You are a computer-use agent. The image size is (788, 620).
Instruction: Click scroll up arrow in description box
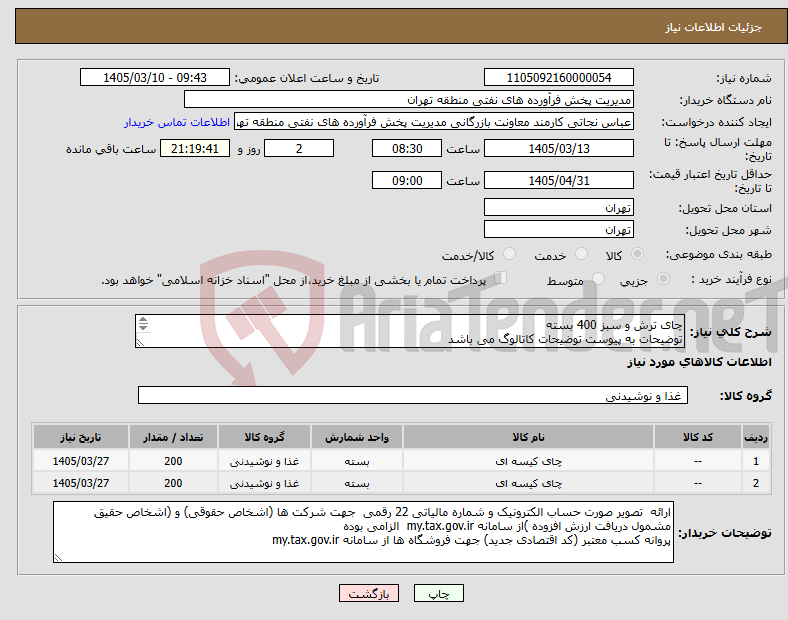pos(143,320)
